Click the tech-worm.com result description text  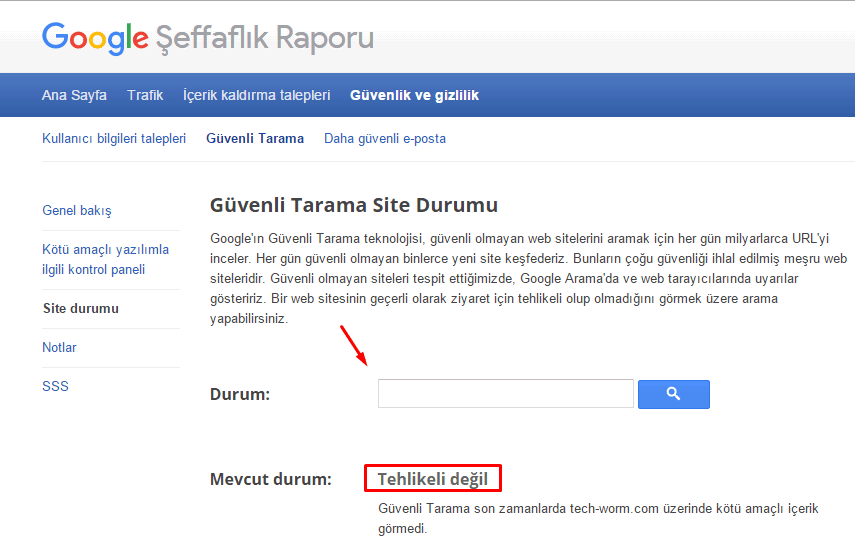click(598, 518)
